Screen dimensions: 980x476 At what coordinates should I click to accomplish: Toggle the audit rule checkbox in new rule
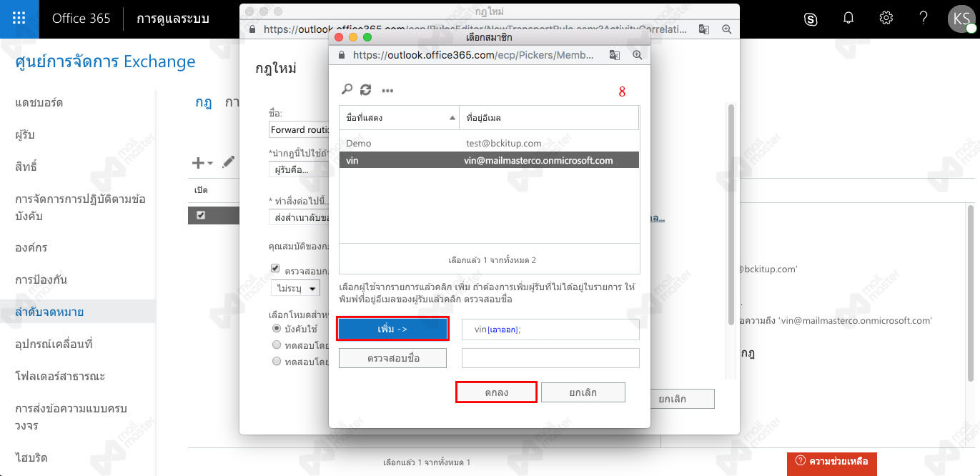pos(275,269)
